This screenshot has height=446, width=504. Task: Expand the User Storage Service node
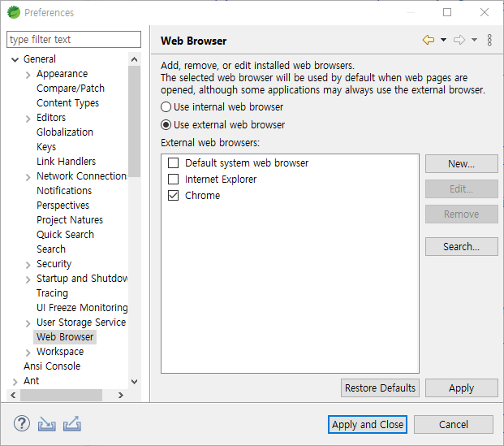(x=28, y=323)
